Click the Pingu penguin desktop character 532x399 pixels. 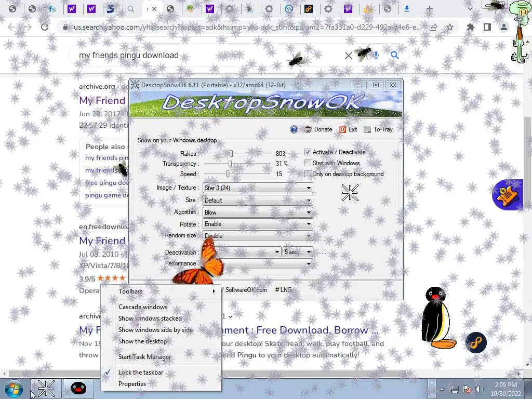point(438,317)
